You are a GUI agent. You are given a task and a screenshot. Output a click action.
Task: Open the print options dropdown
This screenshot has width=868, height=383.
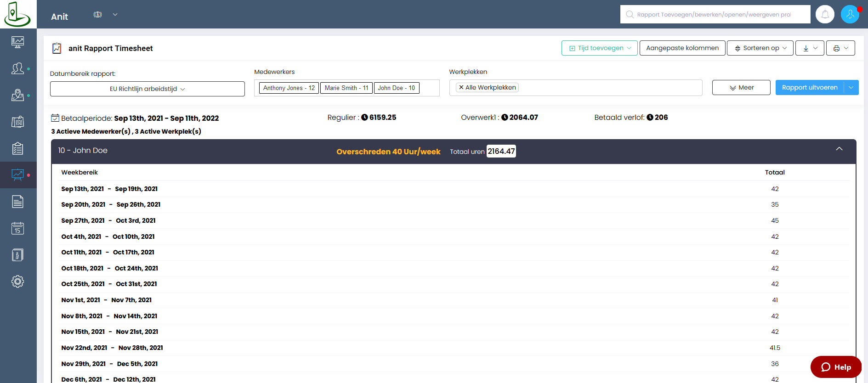840,48
